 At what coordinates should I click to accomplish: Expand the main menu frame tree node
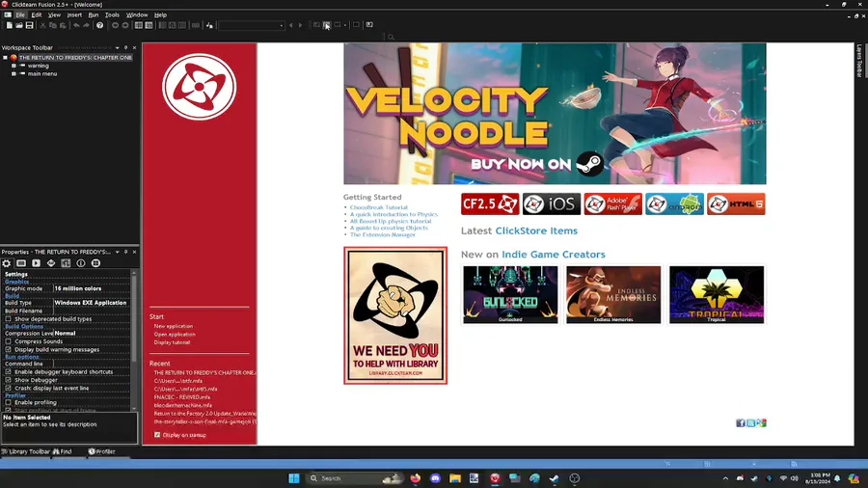tap(14, 73)
